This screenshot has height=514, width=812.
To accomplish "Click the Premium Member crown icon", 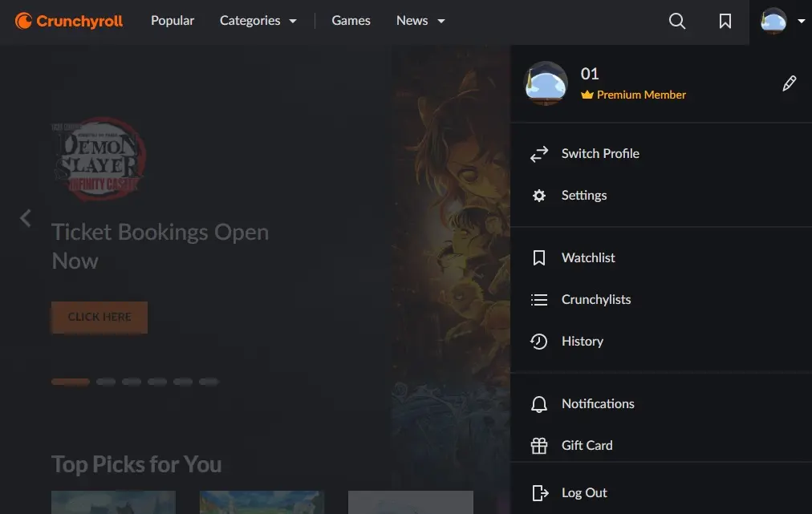I will click(587, 95).
